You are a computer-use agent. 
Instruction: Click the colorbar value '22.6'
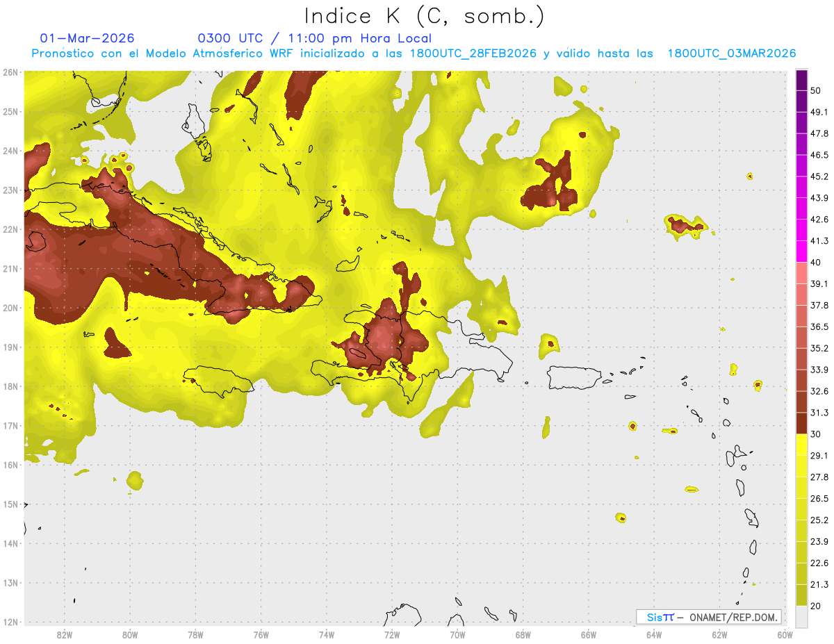pyautogui.click(x=819, y=563)
